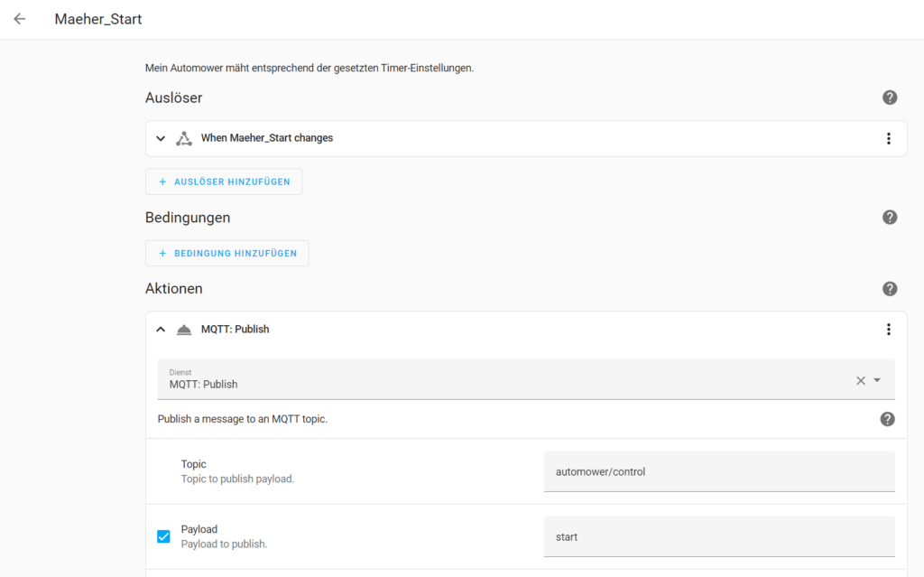Open the Dienst dropdown arrow
Image resolution: width=924 pixels, height=577 pixels.
point(877,380)
